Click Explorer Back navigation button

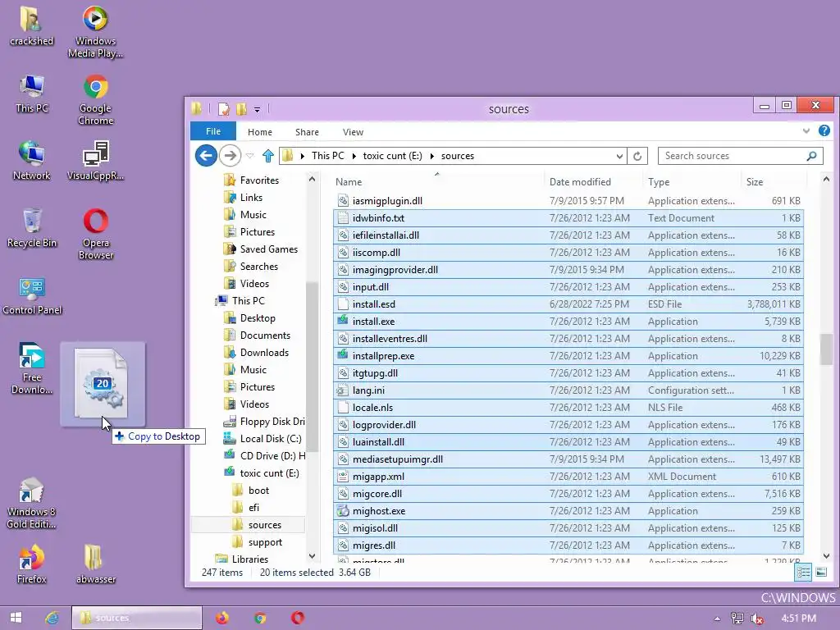coord(206,156)
